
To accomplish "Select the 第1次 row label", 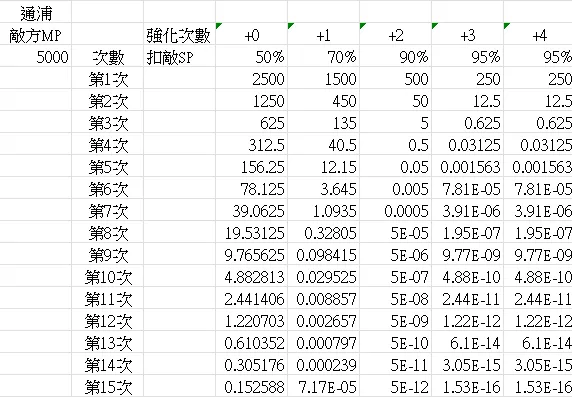I will (x=108, y=78).
